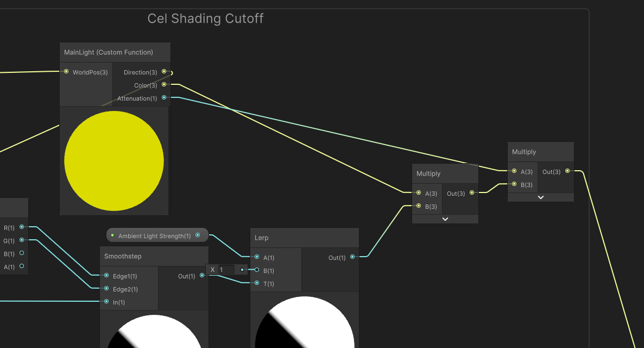Select the MainLight (Custom Function) node header
Viewport: 644px width, 348px height.
(x=115, y=52)
